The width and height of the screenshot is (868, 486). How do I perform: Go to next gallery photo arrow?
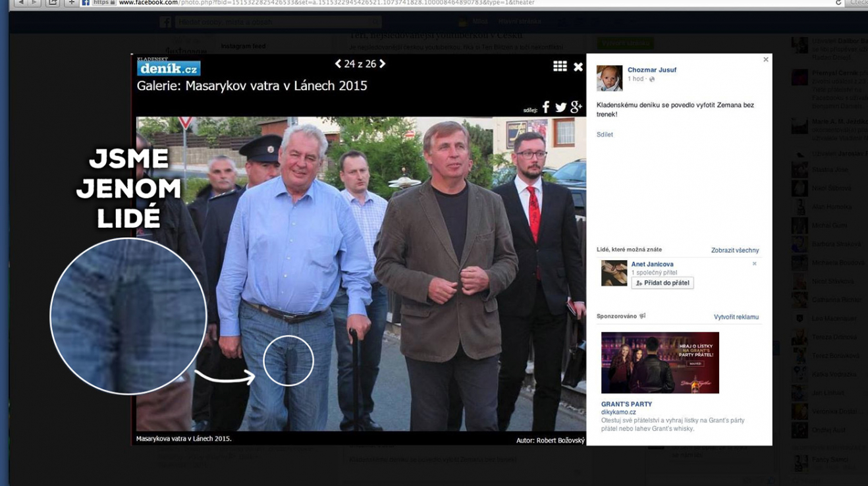click(383, 64)
